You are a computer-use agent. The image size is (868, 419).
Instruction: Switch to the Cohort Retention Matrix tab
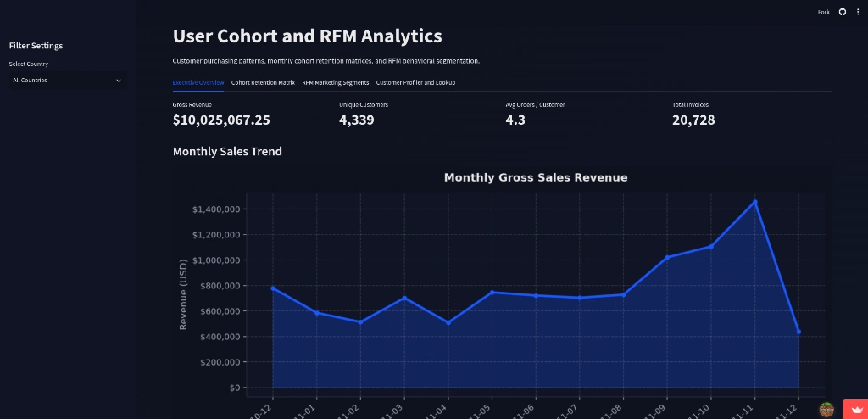tap(263, 82)
